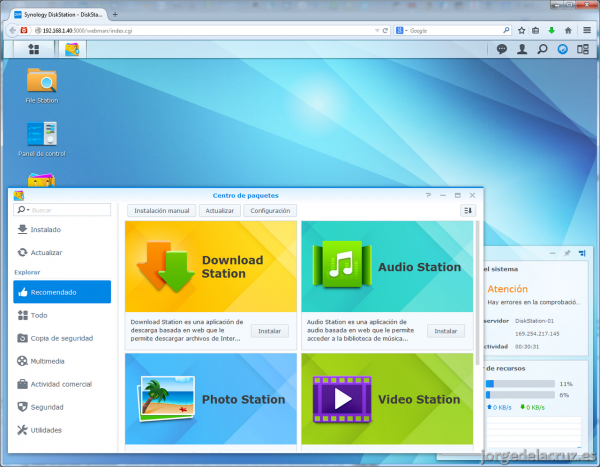The height and width of the screenshot is (467, 600).
Task: Select the Package Center taskbar icon
Action: (72, 49)
